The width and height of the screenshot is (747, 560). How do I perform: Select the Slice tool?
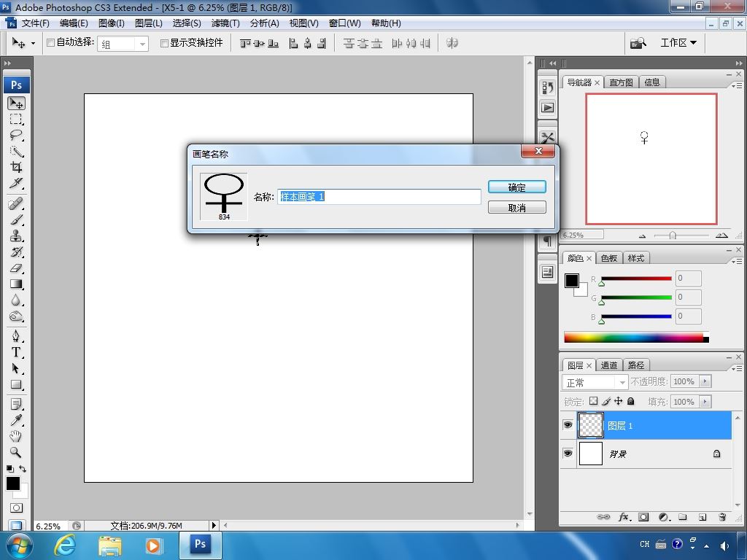pos(16,183)
